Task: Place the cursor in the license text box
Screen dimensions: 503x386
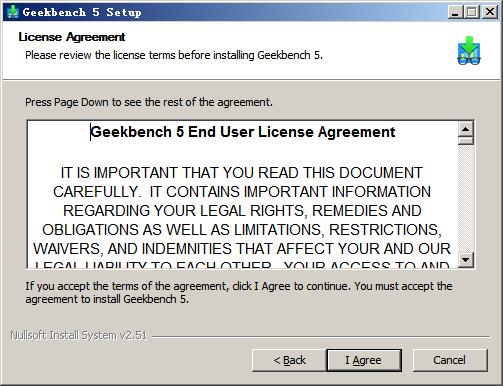Action: 243,194
